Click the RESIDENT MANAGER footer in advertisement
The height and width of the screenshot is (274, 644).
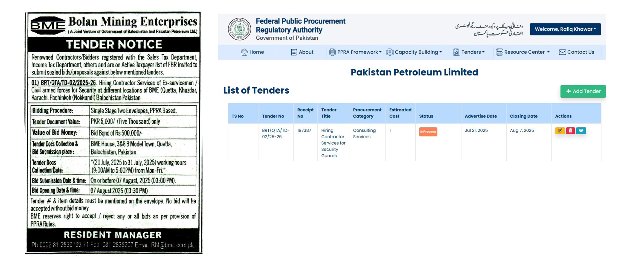click(113, 235)
